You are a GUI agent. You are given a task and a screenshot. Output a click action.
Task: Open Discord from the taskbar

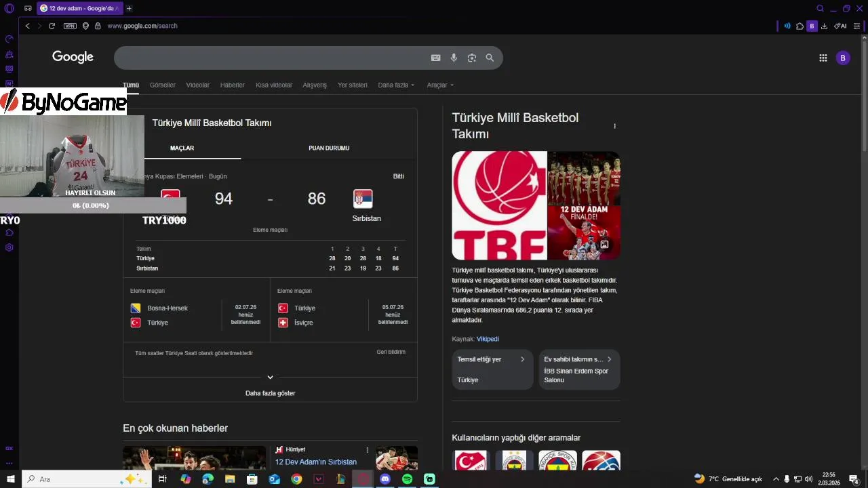click(385, 479)
